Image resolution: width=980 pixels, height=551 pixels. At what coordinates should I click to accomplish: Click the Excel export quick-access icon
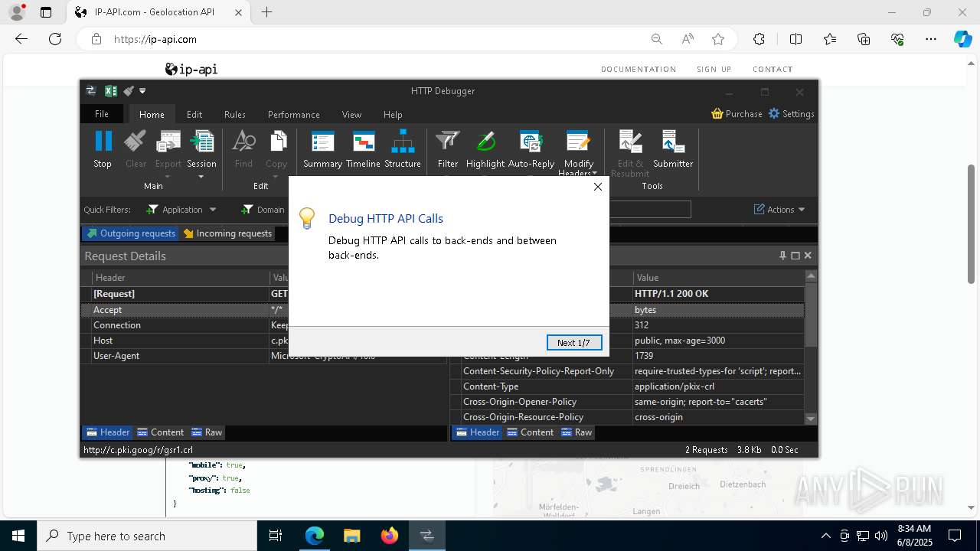110,91
